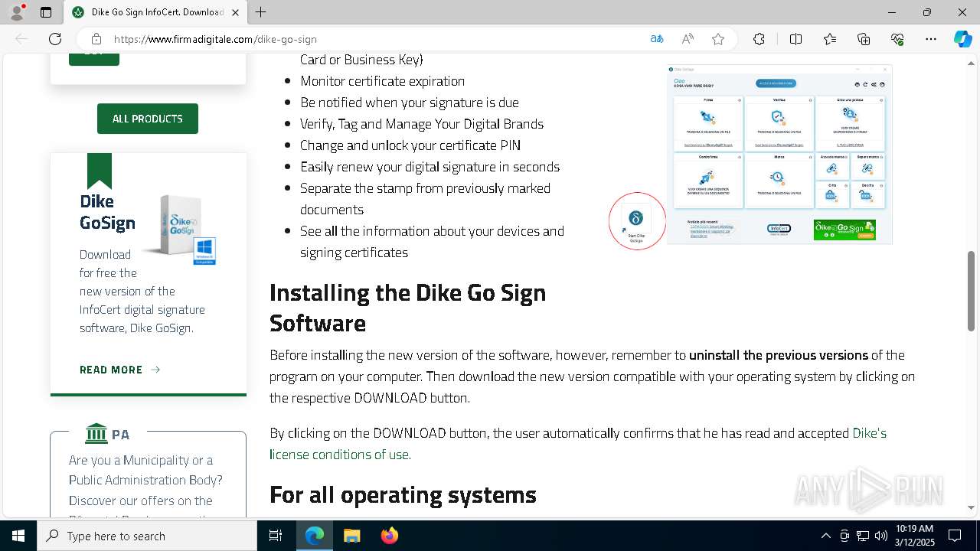Click heading 'For all operating systems'
This screenshot has width=980, height=551.
point(403,494)
